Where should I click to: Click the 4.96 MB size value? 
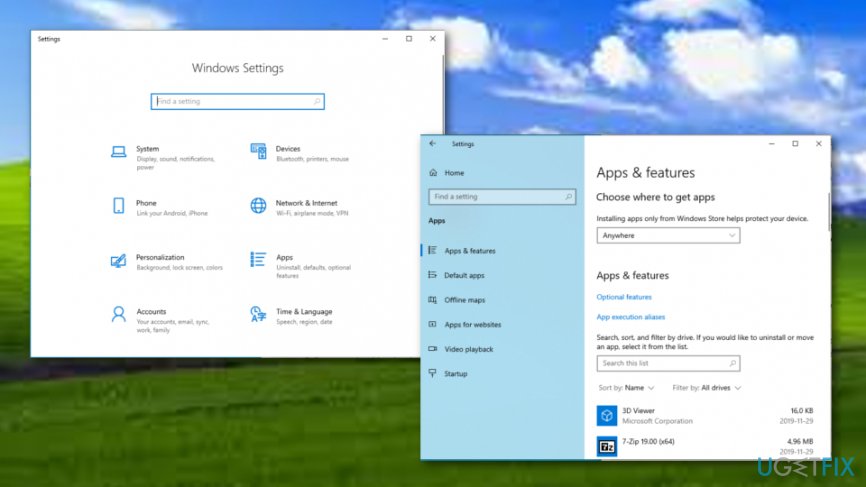click(x=800, y=442)
